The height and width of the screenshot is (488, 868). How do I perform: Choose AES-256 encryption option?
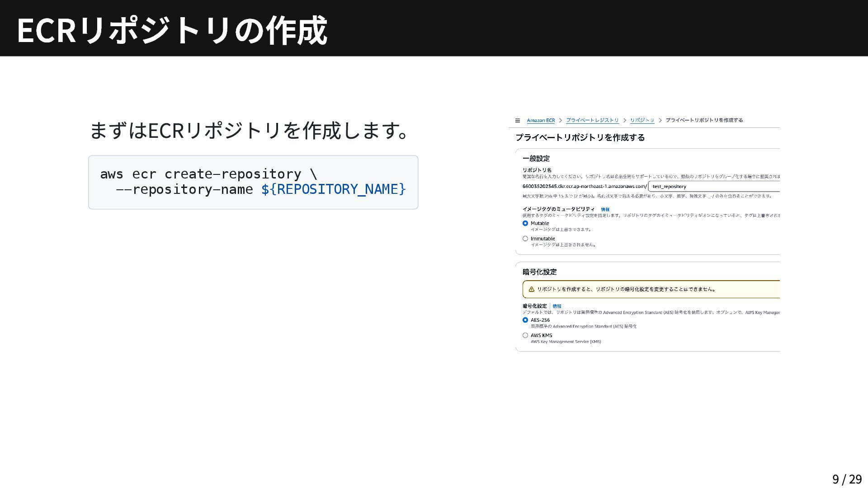pyautogui.click(x=525, y=320)
